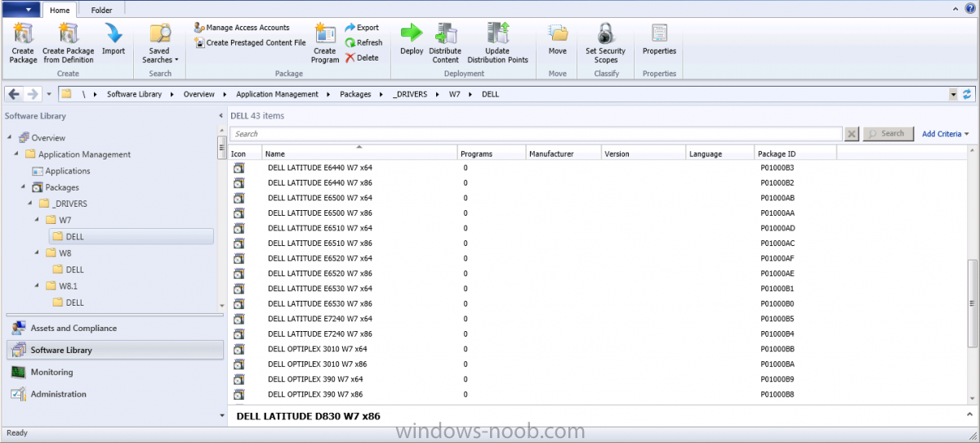This screenshot has width=980, height=443.
Task: Click the navigation Forward arrow
Action: pyautogui.click(x=33, y=94)
